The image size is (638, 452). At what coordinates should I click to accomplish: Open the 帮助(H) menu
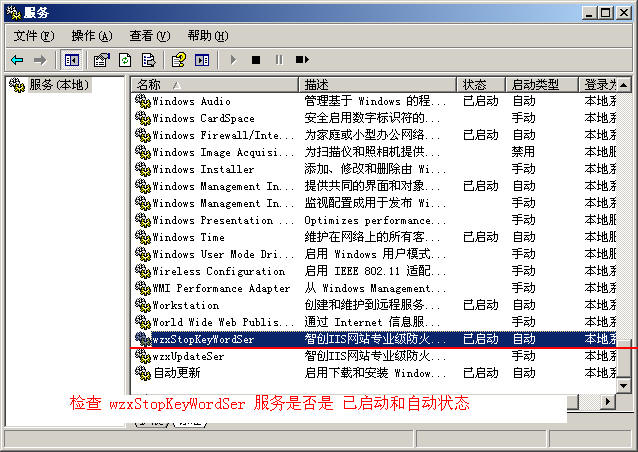[208, 36]
